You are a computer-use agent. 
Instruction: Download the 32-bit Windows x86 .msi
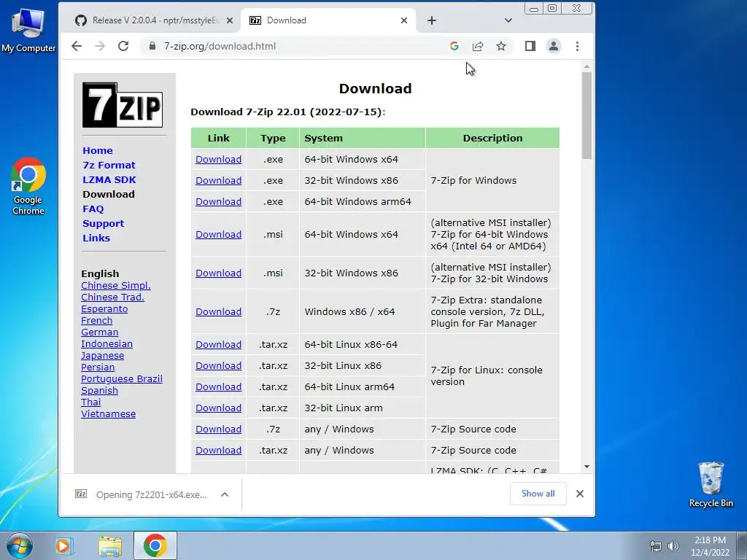[218, 273]
